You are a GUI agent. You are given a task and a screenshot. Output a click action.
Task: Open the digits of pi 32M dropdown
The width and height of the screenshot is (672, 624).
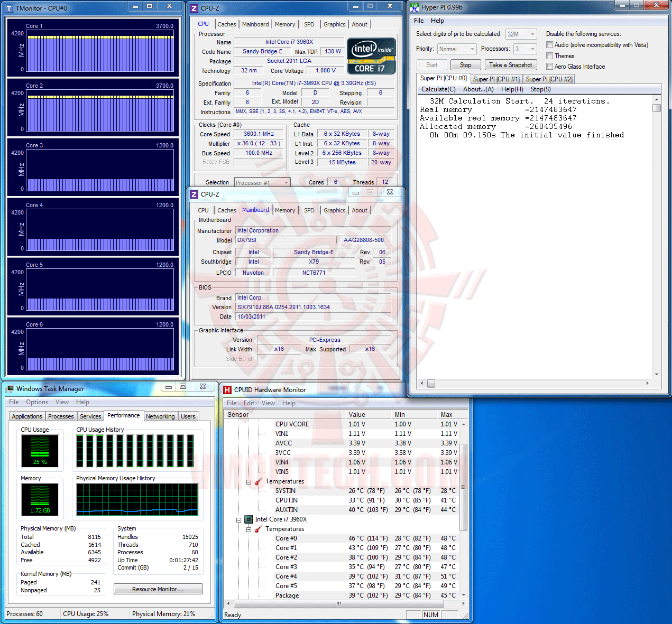pos(521,34)
